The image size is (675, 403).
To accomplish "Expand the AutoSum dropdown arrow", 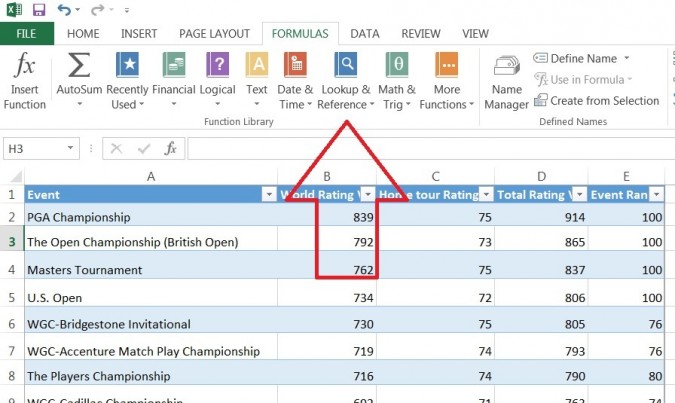I will [x=80, y=104].
